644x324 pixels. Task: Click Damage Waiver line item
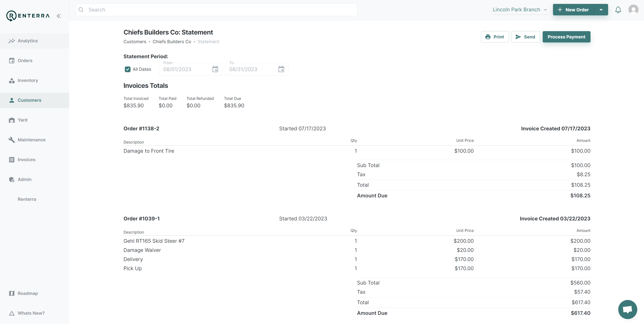pyautogui.click(x=357, y=250)
